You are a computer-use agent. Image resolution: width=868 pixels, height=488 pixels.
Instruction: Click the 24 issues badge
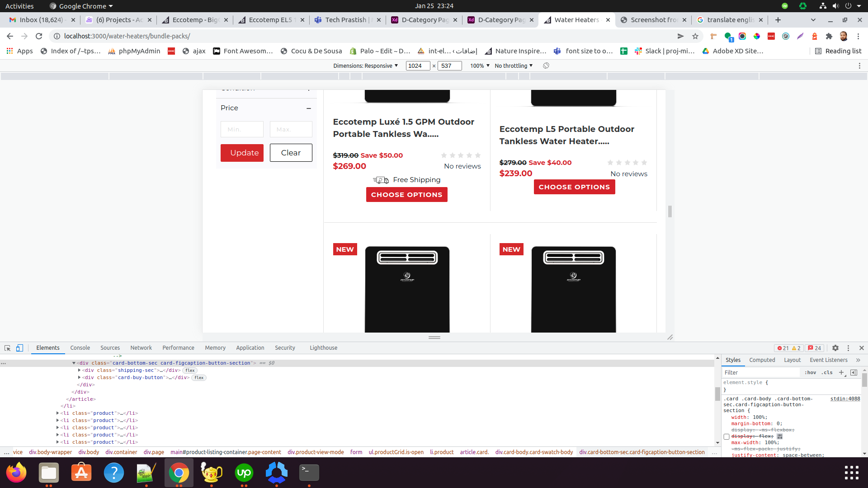tap(815, 348)
